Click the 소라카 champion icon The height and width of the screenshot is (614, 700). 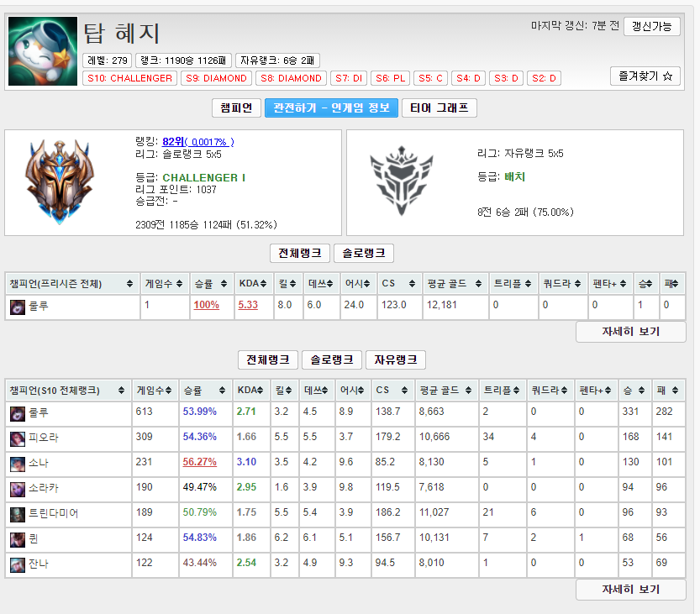18,489
